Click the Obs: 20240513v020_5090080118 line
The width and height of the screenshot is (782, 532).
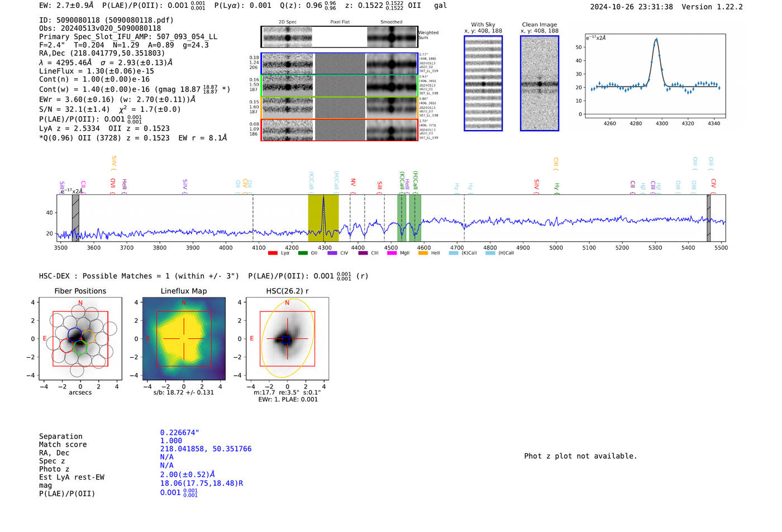click(100, 28)
